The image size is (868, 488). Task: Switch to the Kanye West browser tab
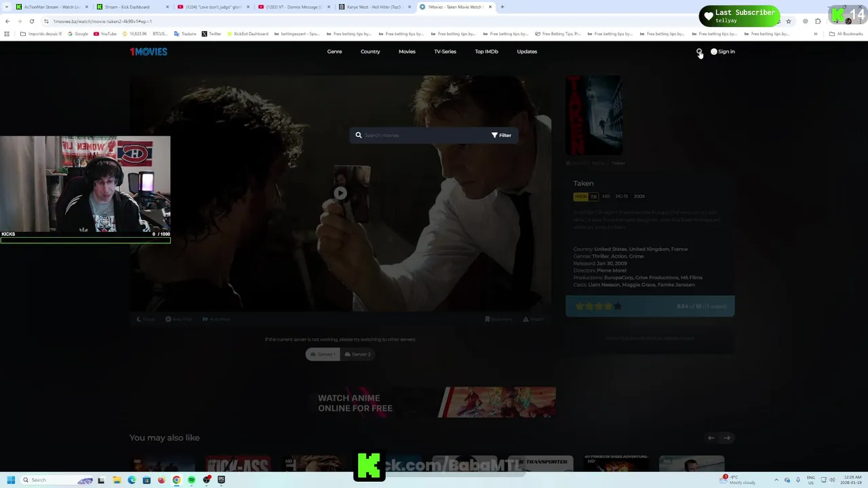[x=375, y=7]
